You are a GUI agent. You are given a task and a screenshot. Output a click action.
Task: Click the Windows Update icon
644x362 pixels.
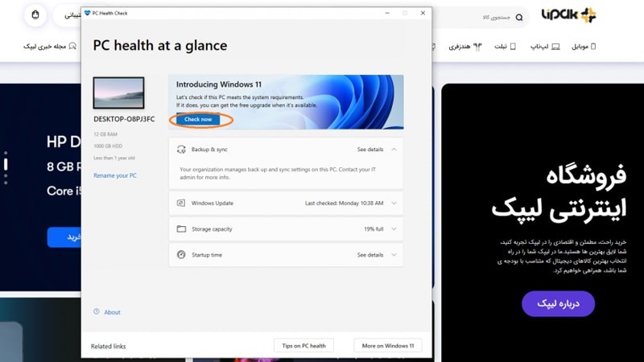point(181,204)
